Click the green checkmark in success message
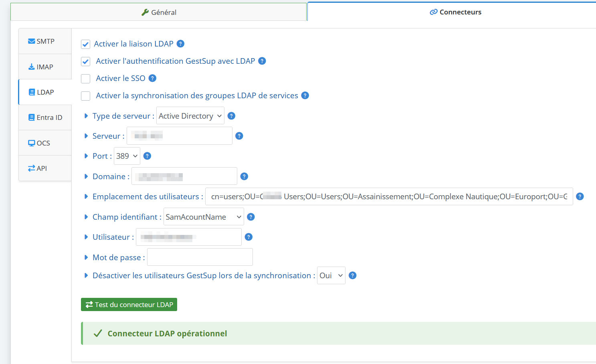This screenshot has width=596, height=364. point(97,334)
